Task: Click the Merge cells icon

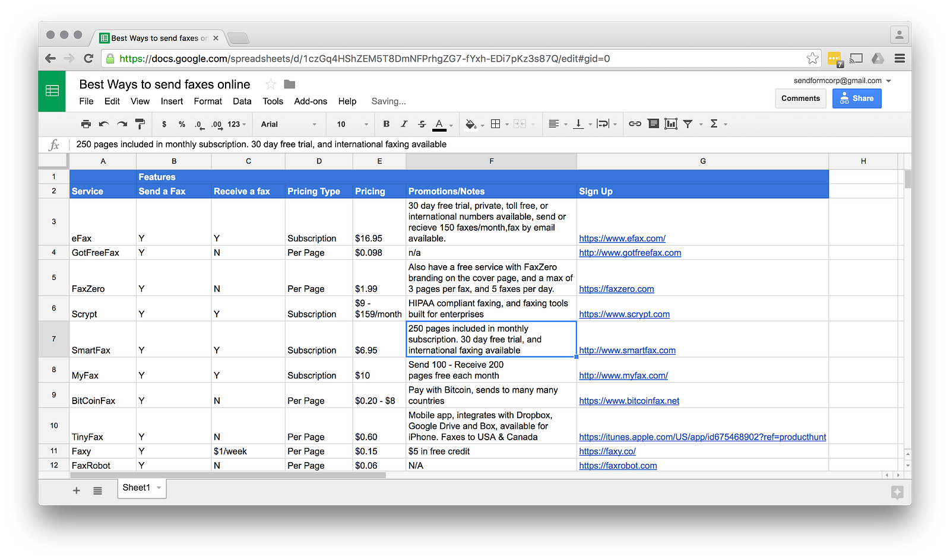Action: (x=520, y=124)
